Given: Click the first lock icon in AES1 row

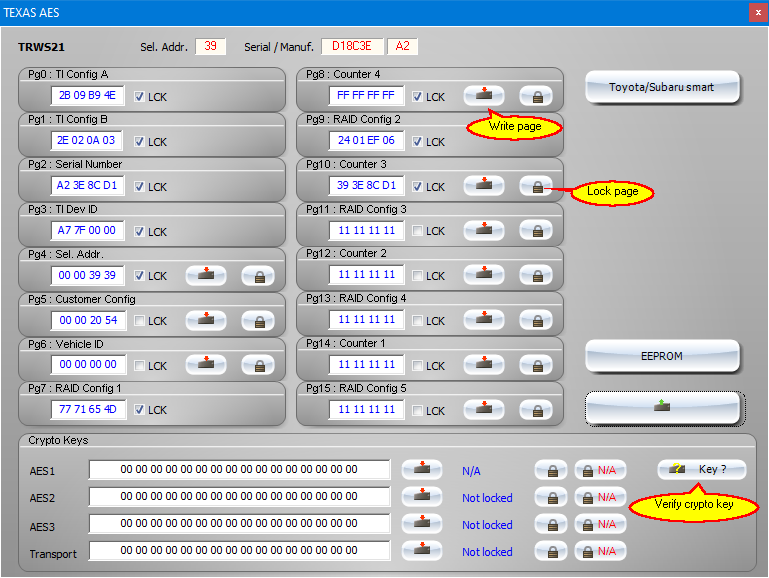Looking at the screenshot, I should pos(551,470).
